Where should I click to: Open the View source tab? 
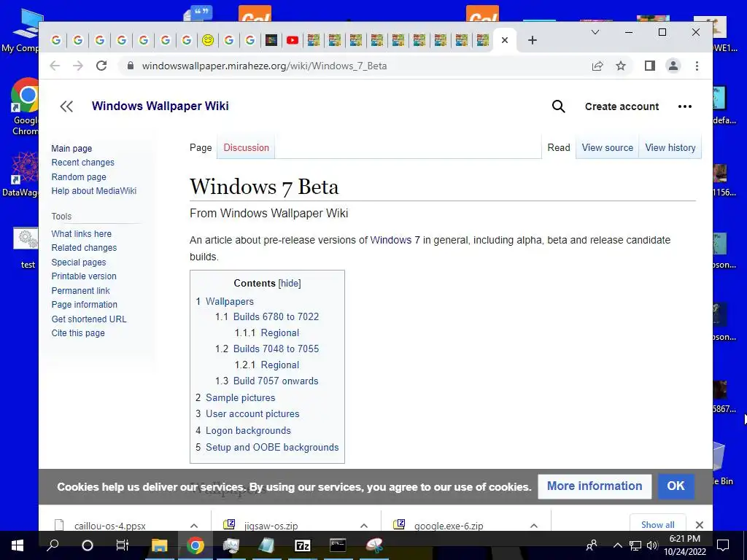(x=608, y=147)
